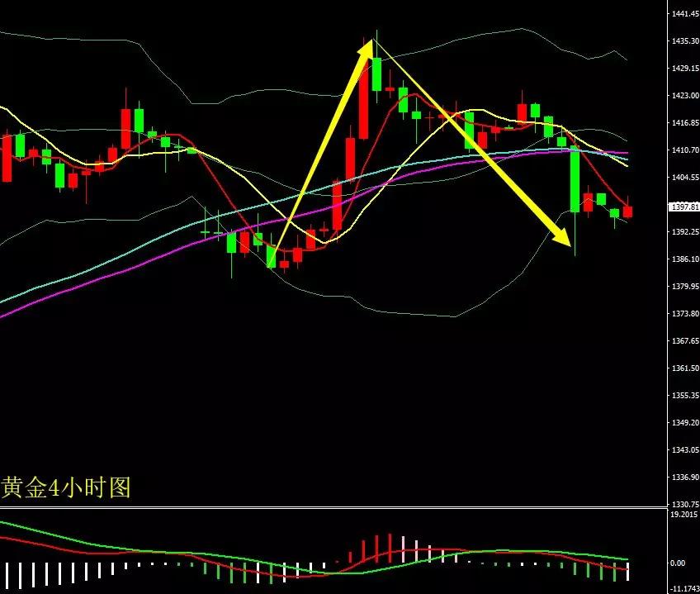The height and width of the screenshot is (594, 700).
Task: Click the 1392.25 price level label
Action: coord(685,232)
